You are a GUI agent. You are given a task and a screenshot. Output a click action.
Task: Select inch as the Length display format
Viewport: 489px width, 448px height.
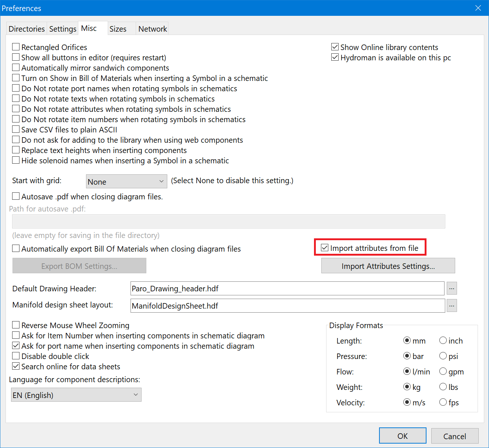[x=443, y=341]
